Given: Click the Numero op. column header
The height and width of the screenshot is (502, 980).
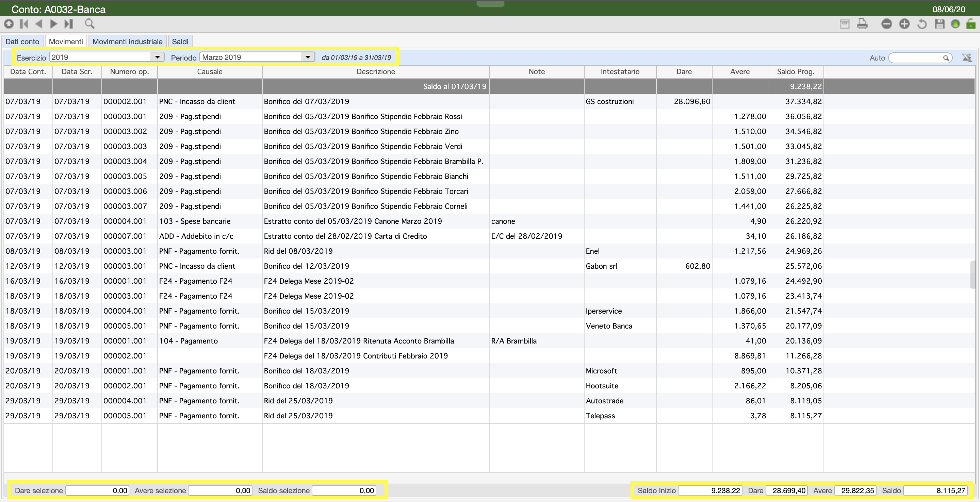Looking at the screenshot, I should tap(130, 71).
